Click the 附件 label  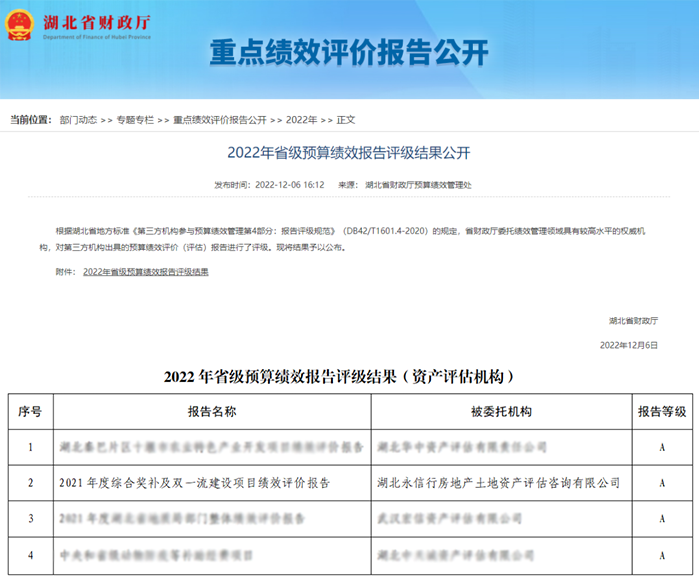click(x=66, y=272)
